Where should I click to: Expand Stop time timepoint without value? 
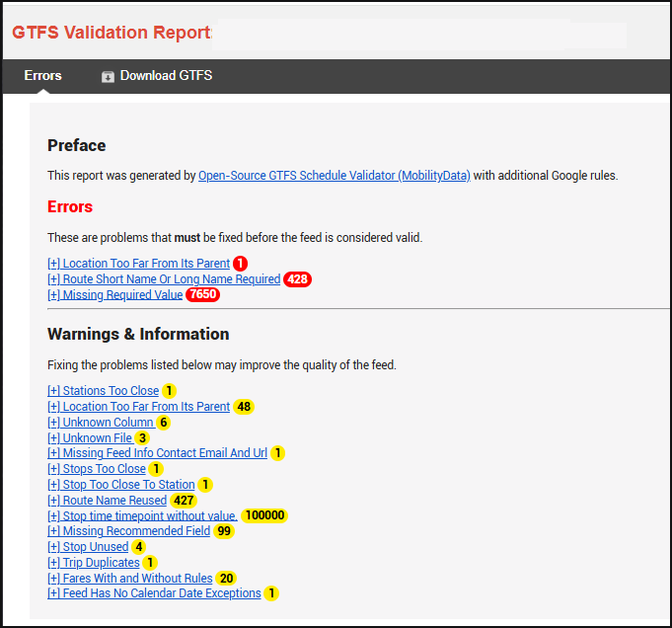click(x=142, y=515)
